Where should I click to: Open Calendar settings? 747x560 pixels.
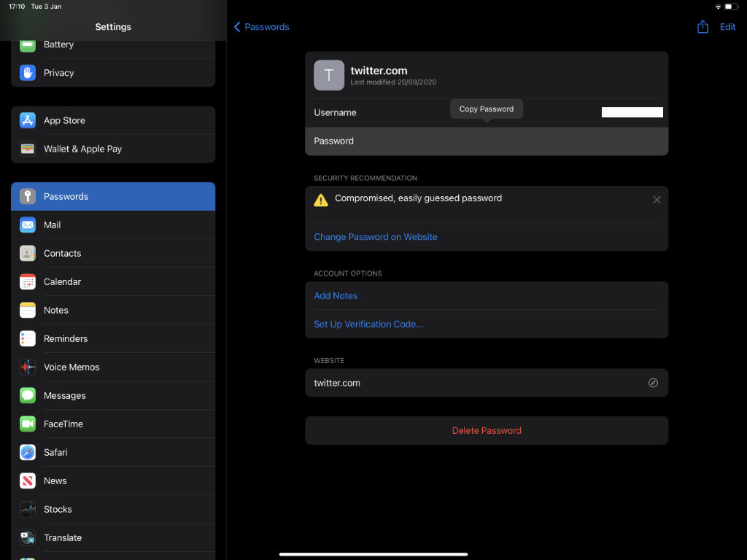[x=113, y=282]
